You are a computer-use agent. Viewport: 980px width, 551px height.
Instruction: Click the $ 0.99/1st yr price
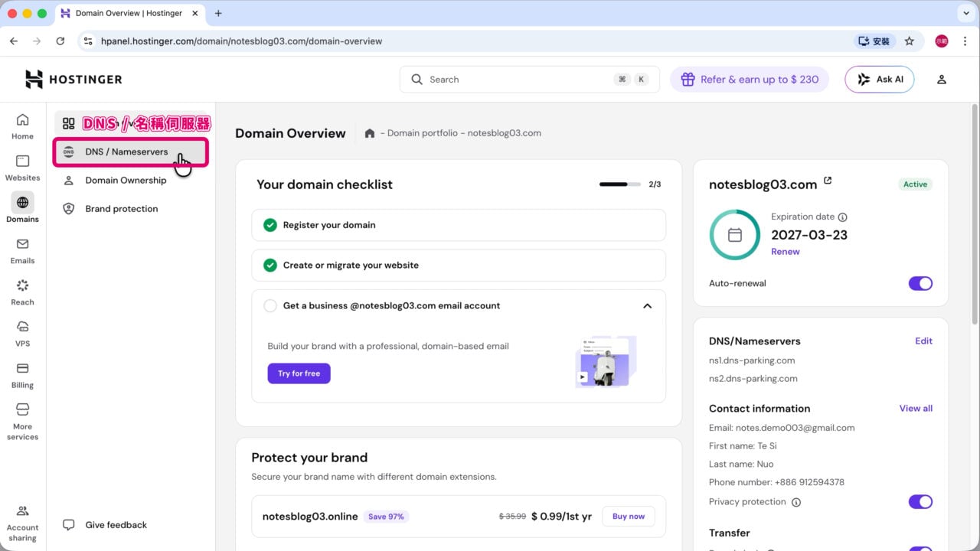(561, 517)
